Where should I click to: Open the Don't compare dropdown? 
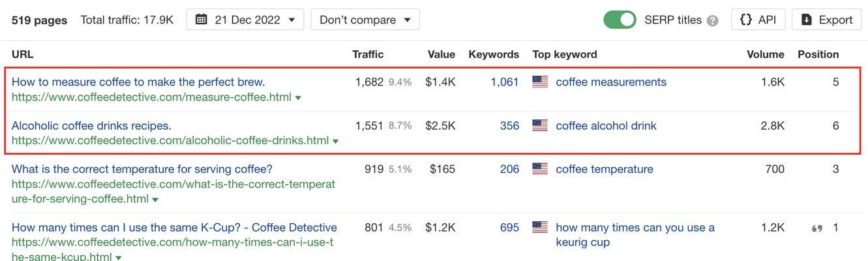365,20
